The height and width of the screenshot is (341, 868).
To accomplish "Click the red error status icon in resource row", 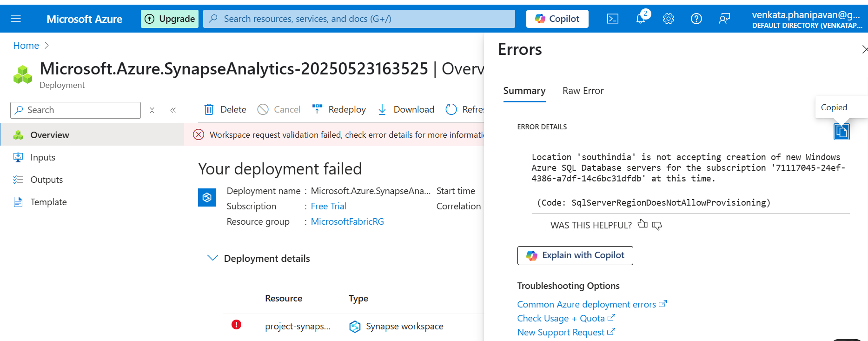I will tap(236, 325).
